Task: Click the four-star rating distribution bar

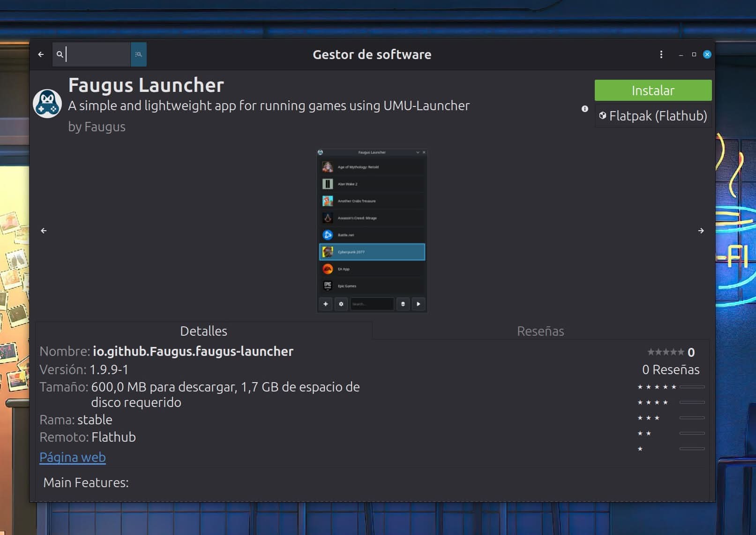Action: 693,402
